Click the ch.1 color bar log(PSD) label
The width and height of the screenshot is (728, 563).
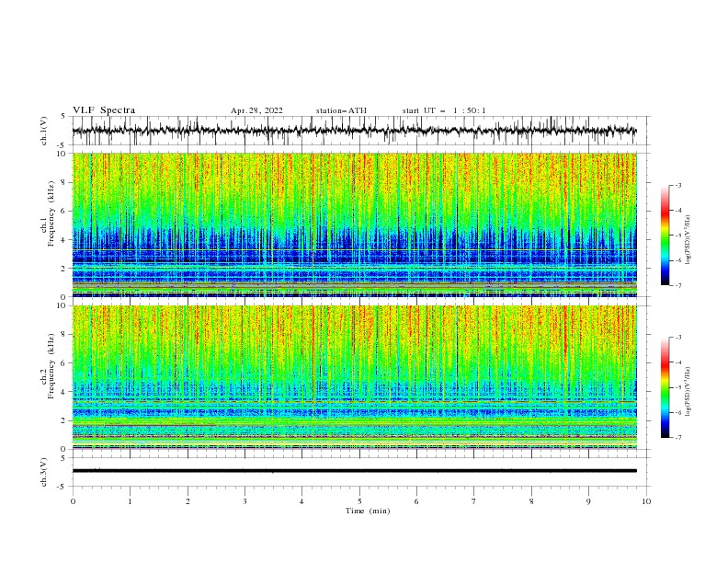pos(688,240)
